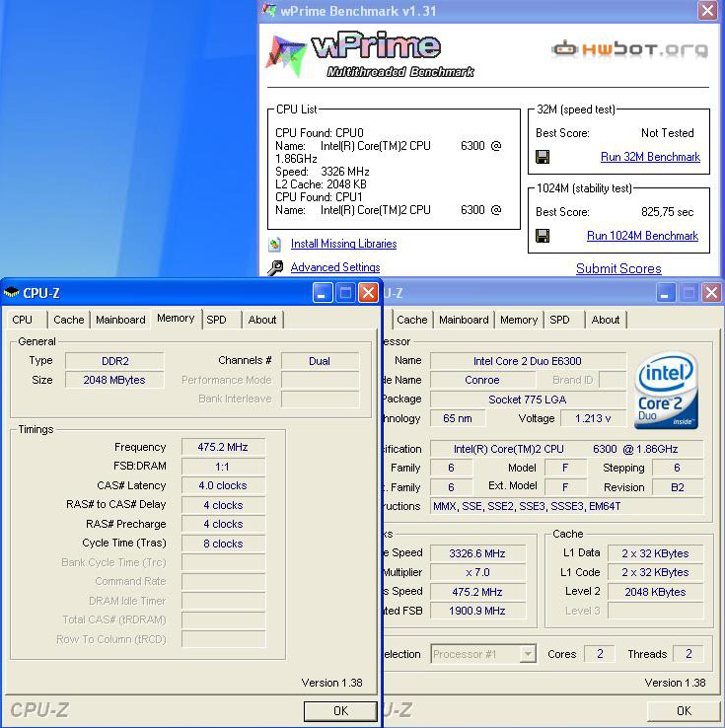The height and width of the screenshot is (728, 725).
Task: Click the 825,75 sec best score
Action: (668, 212)
